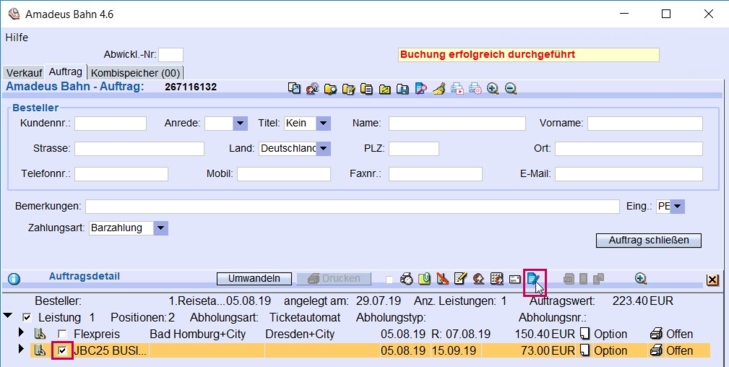This screenshot has height=367, width=729.
Task: Click the crossed-out seat cancel icon
Action: 442,279
